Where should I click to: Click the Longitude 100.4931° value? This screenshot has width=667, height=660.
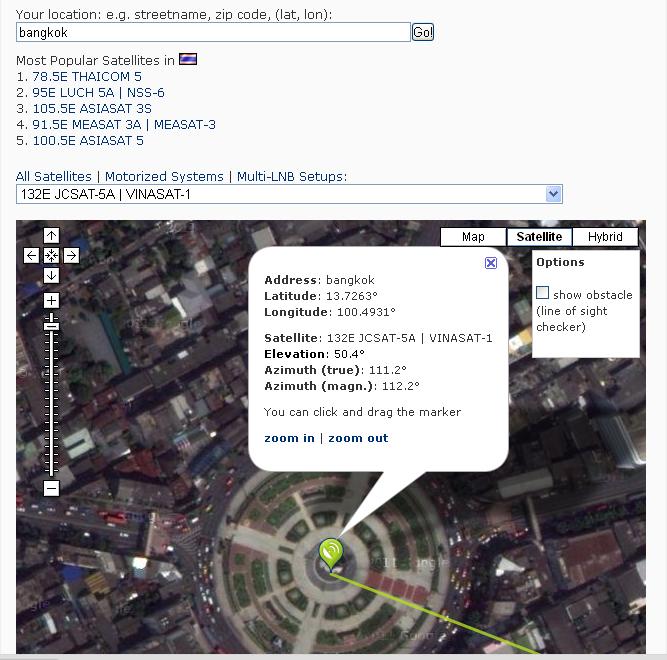click(x=366, y=312)
